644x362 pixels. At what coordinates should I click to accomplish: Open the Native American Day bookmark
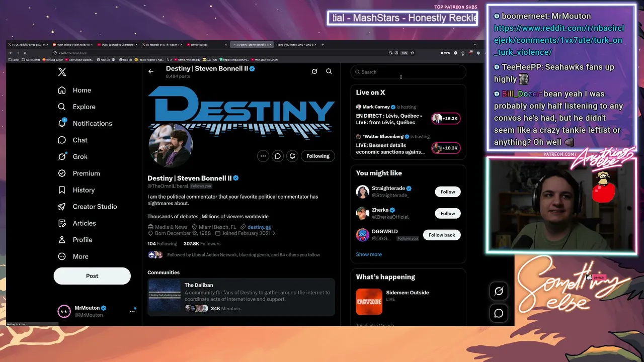click(188, 60)
